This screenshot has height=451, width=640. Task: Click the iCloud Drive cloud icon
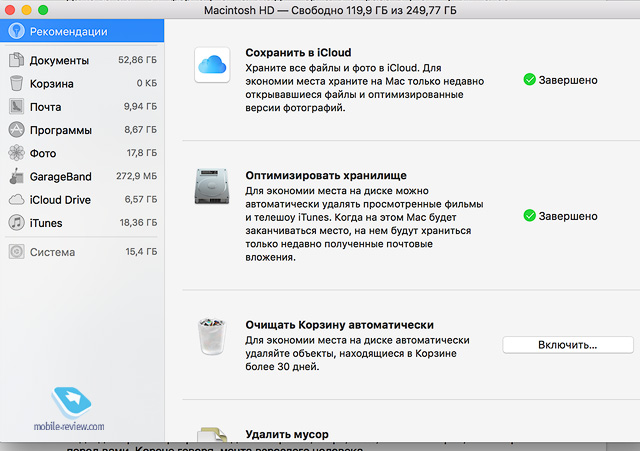click(x=16, y=200)
